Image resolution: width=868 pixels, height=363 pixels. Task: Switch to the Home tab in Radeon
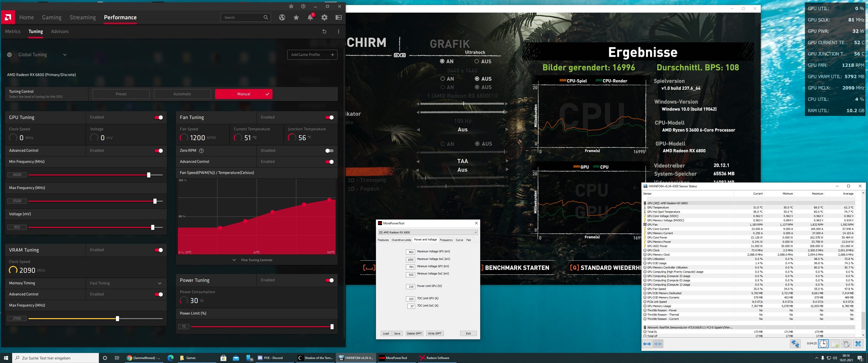(26, 17)
